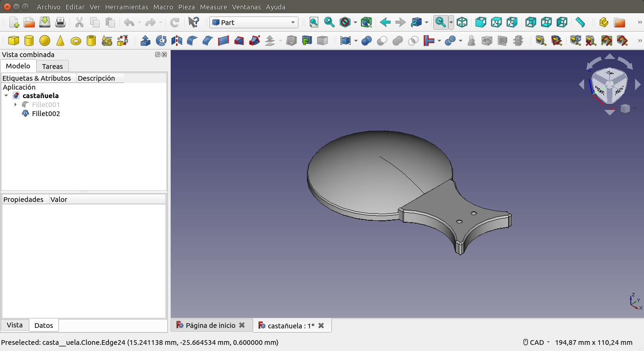
Task: Toggle floating of Vista combinada panel
Action: (157, 55)
